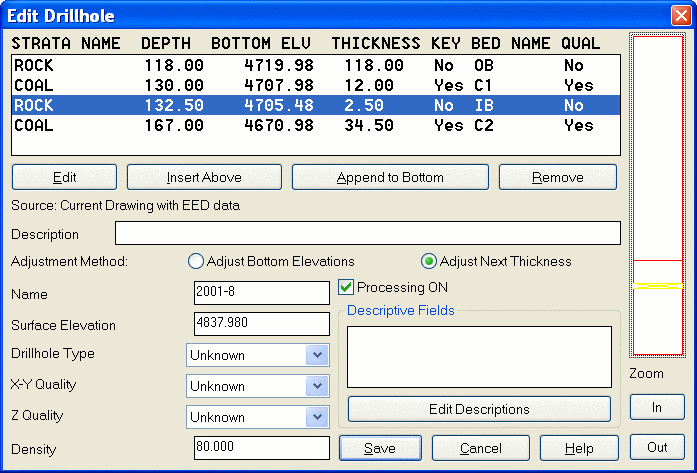Click Append to Bottom button

point(390,177)
